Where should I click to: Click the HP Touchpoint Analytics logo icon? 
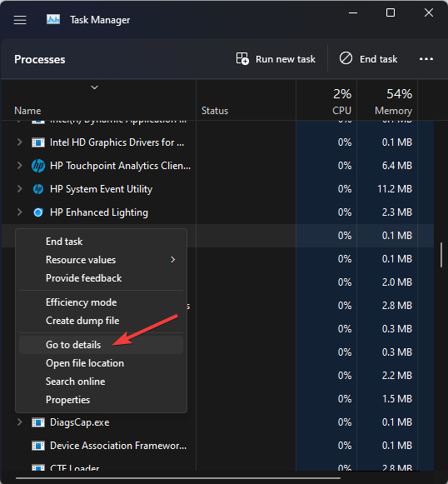38,166
